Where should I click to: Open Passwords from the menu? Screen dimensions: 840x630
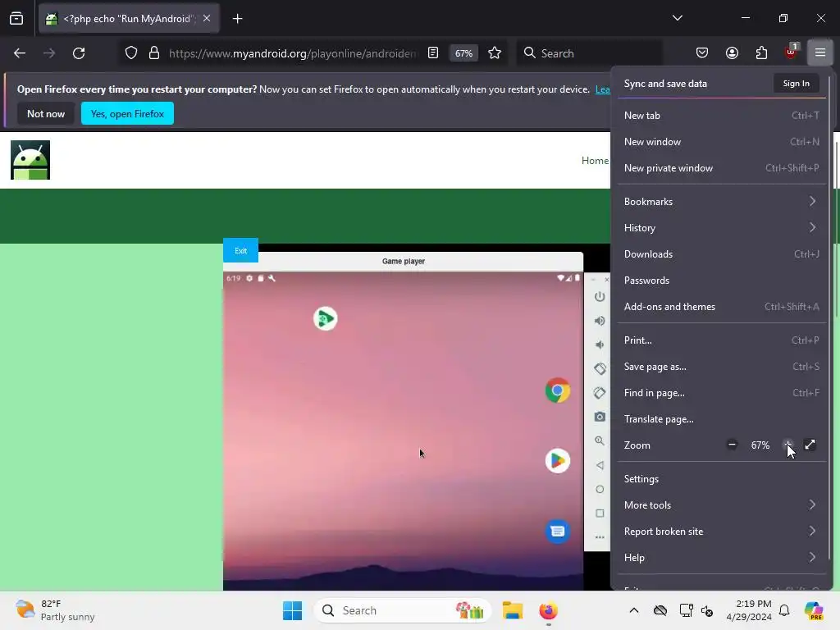click(721, 281)
